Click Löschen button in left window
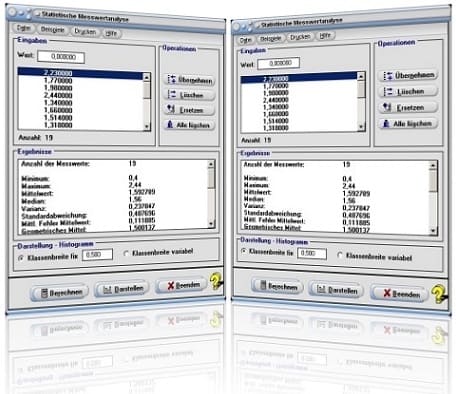The width and height of the screenshot is (456, 394). coord(190,95)
